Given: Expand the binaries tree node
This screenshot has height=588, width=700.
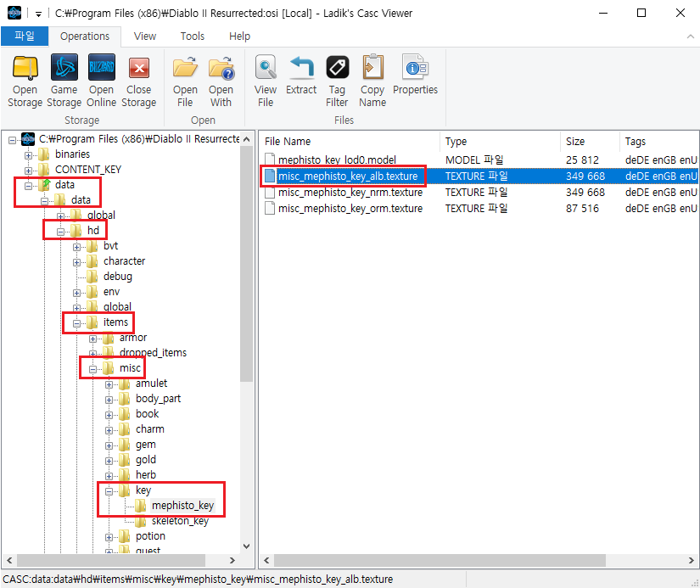Looking at the screenshot, I should coord(28,155).
